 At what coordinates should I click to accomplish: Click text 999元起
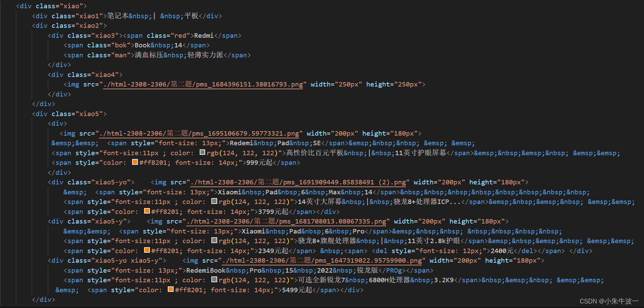point(259,163)
